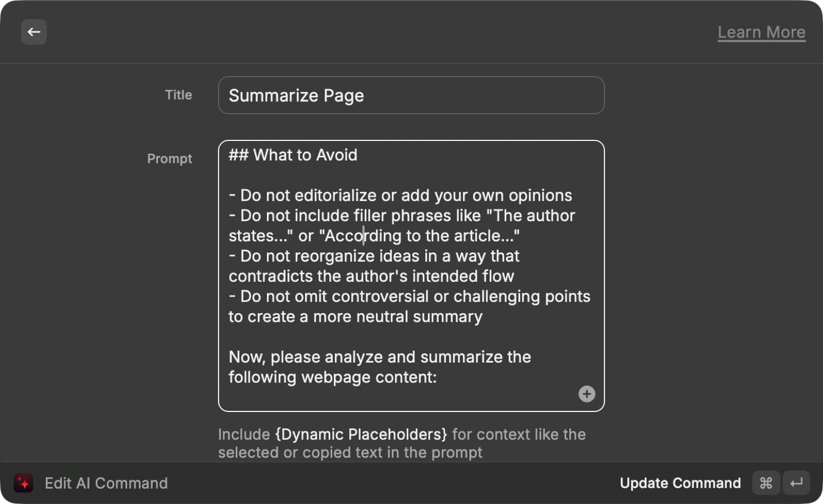
Task: Click the red AI sparkle icon
Action: tap(24, 483)
